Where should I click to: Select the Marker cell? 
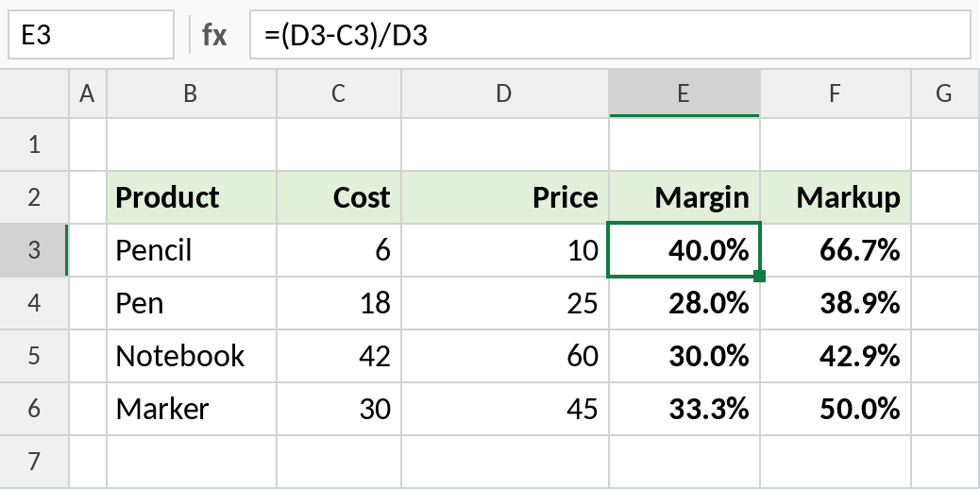192,409
